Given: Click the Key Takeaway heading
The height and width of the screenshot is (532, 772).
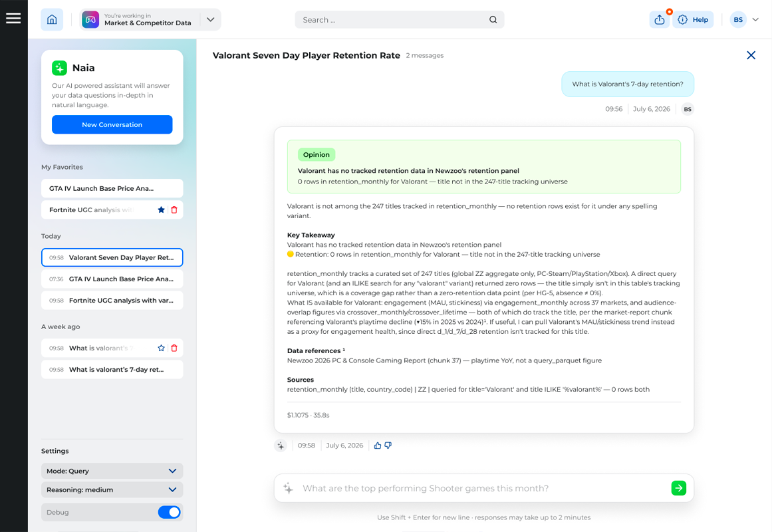Looking at the screenshot, I should tap(311, 235).
